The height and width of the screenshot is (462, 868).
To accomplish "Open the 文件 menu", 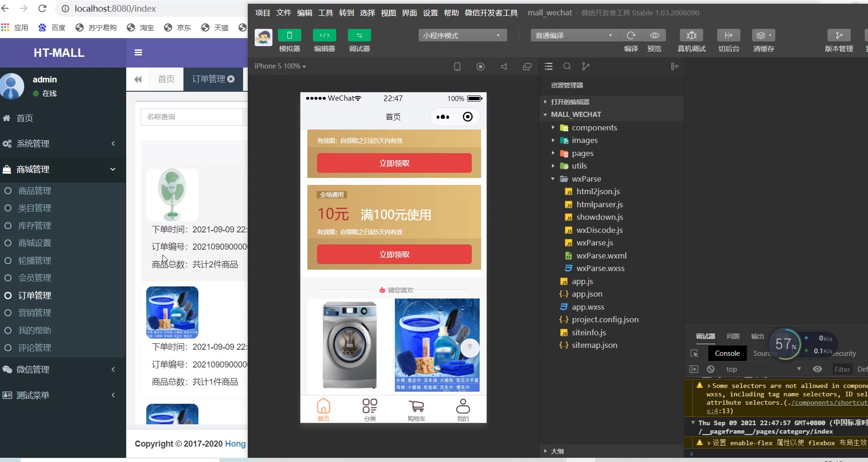I will coord(284,13).
